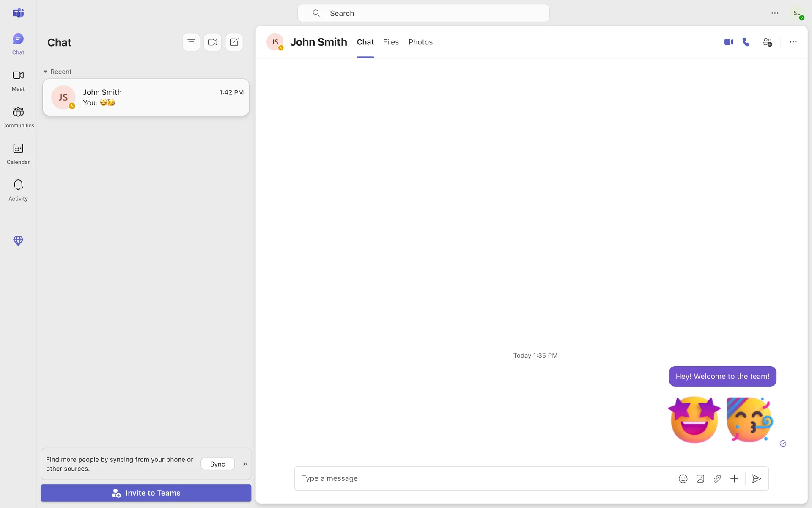This screenshot has width=812, height=508.
Task: Collapse the Recent chats section
Action: pos(46,72)
